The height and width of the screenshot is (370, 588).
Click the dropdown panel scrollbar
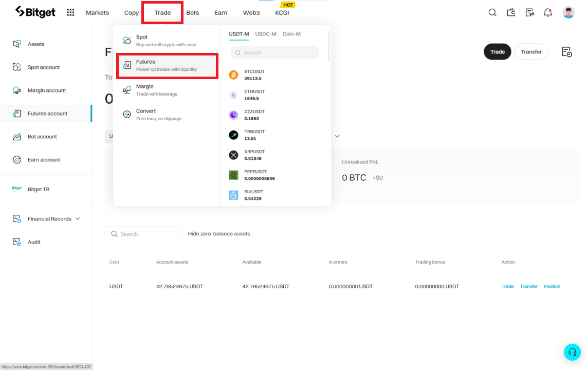coord(329,46)
